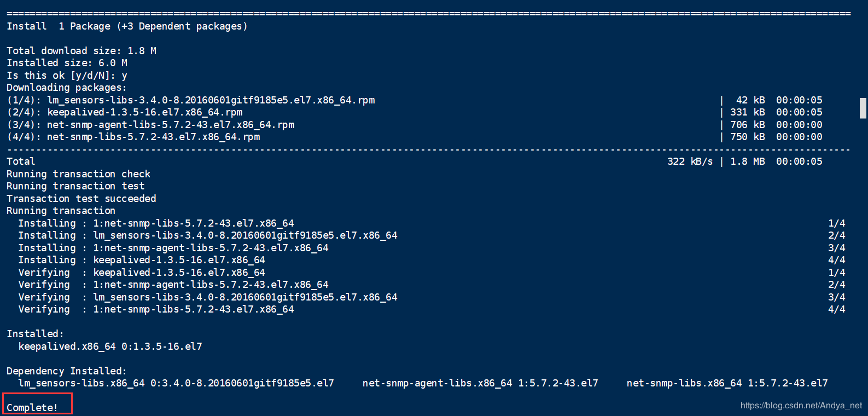
Task: Click the blog.csdn.net/Andya_net watermark link
Action: pyautogui.click(x=801, y=406)
